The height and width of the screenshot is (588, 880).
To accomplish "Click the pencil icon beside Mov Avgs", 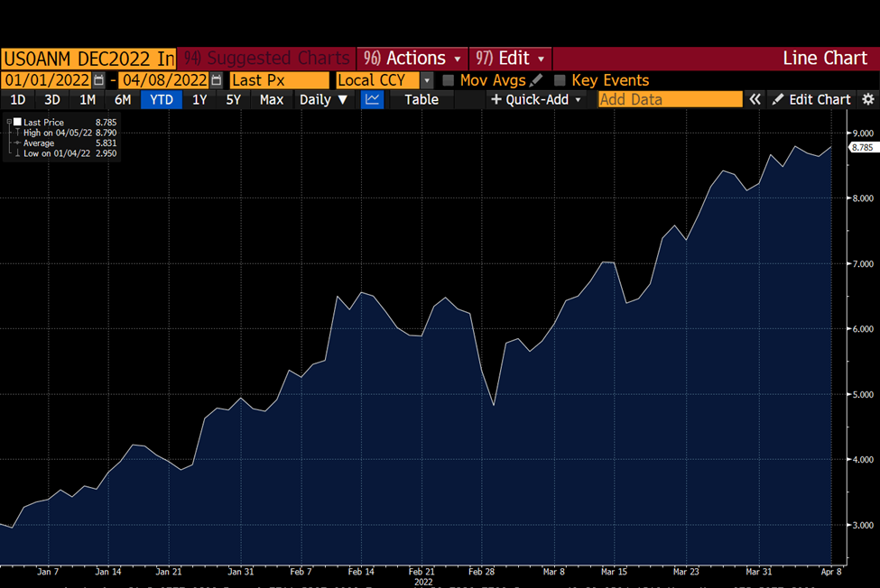I will 536,80.
